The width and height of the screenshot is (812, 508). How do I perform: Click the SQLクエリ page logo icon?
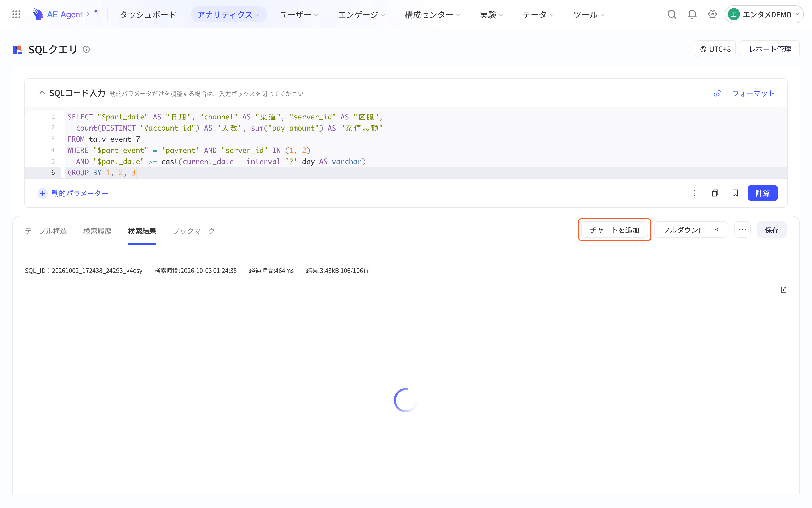(x=18, y=50)
